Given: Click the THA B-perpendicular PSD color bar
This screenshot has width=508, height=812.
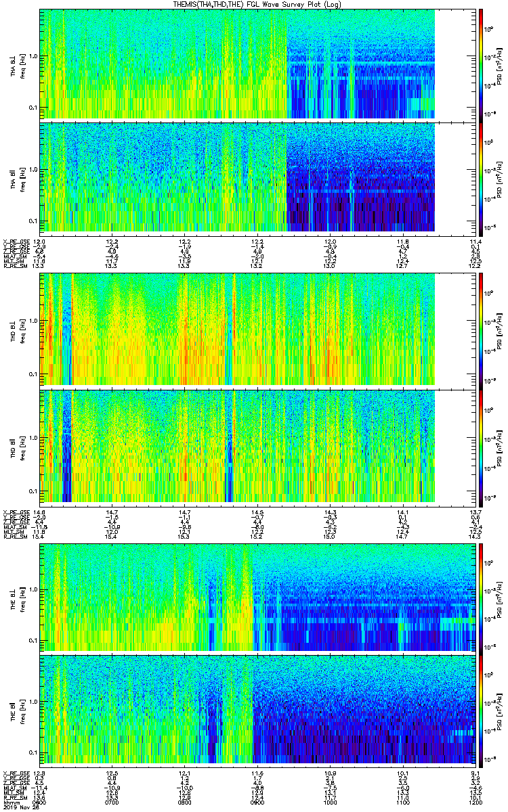Looking at the screenshot, I should coord(480,64).
